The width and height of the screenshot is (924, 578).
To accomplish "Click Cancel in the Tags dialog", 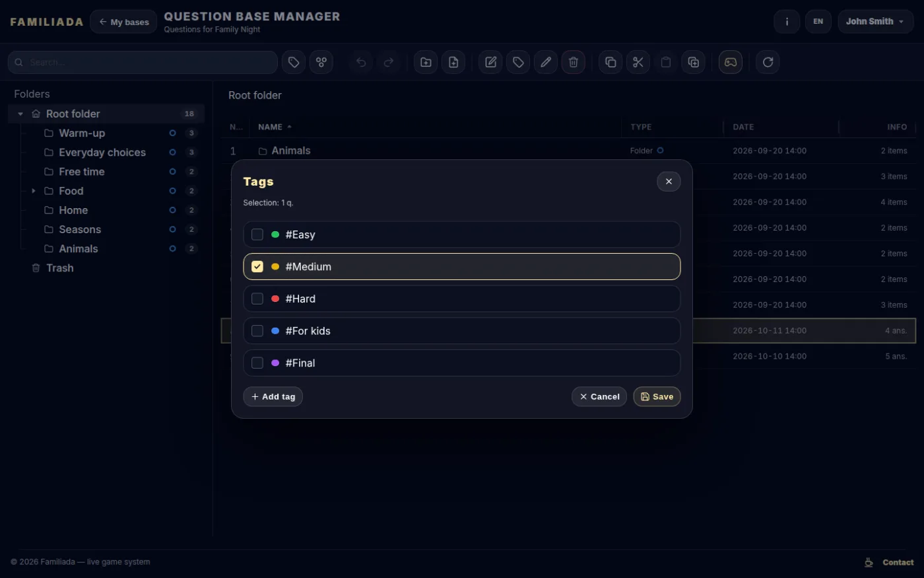I will (599, 396).
